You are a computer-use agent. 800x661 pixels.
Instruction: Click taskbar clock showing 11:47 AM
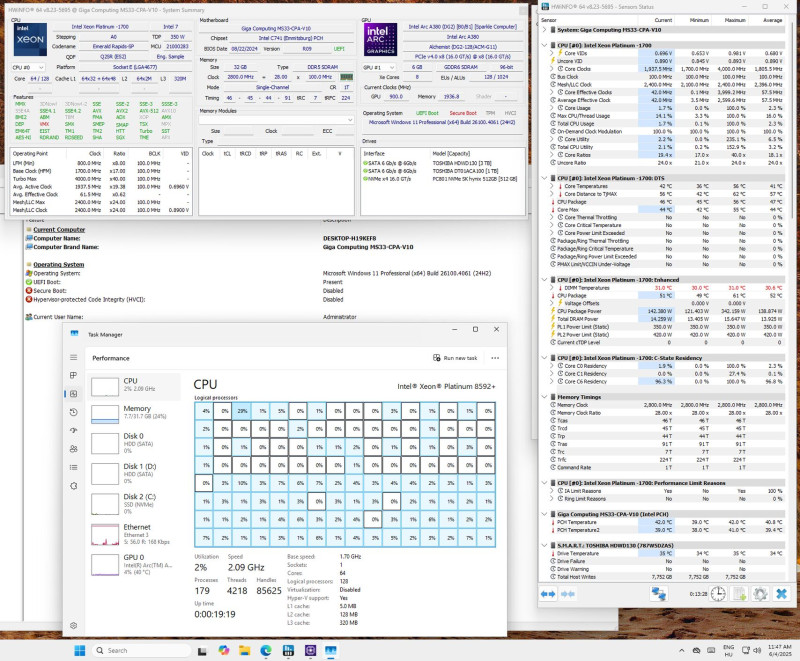coord(779,650)
